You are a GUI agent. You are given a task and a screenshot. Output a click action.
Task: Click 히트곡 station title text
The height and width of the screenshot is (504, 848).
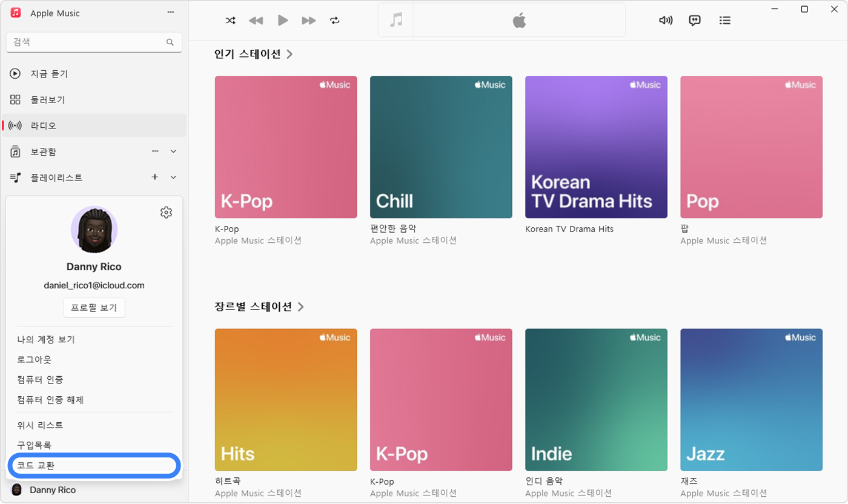pyautogui.click(x=228, y=482)
